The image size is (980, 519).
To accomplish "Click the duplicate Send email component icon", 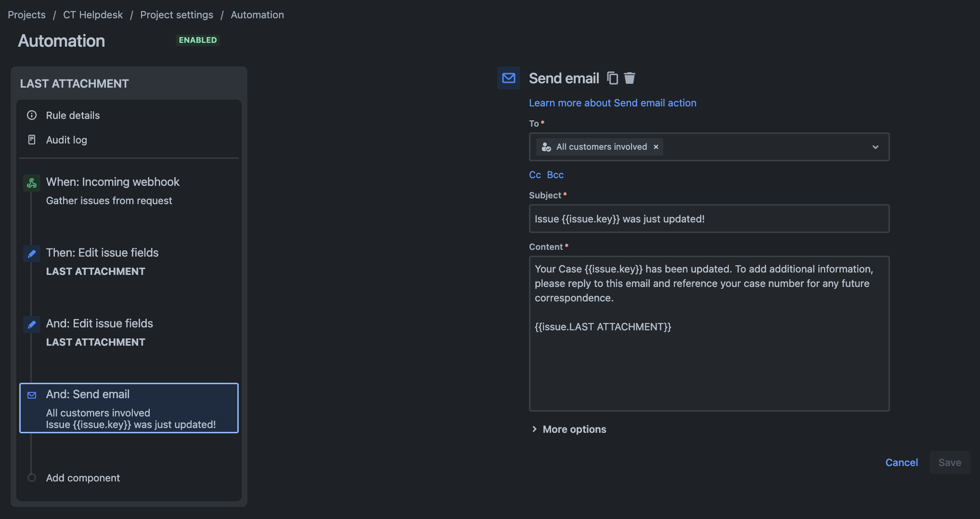I will 612,78.
